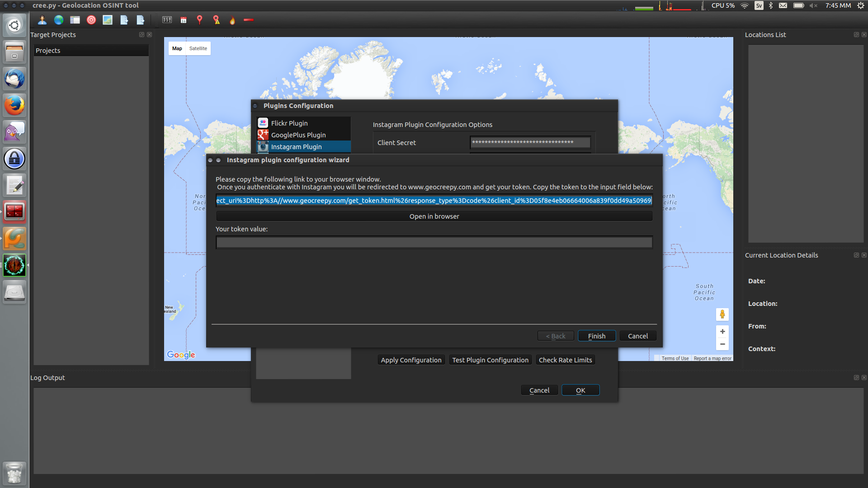Open the Terms of Use map link
Viewport: 868px width, 488px height.
click(675, 358)
